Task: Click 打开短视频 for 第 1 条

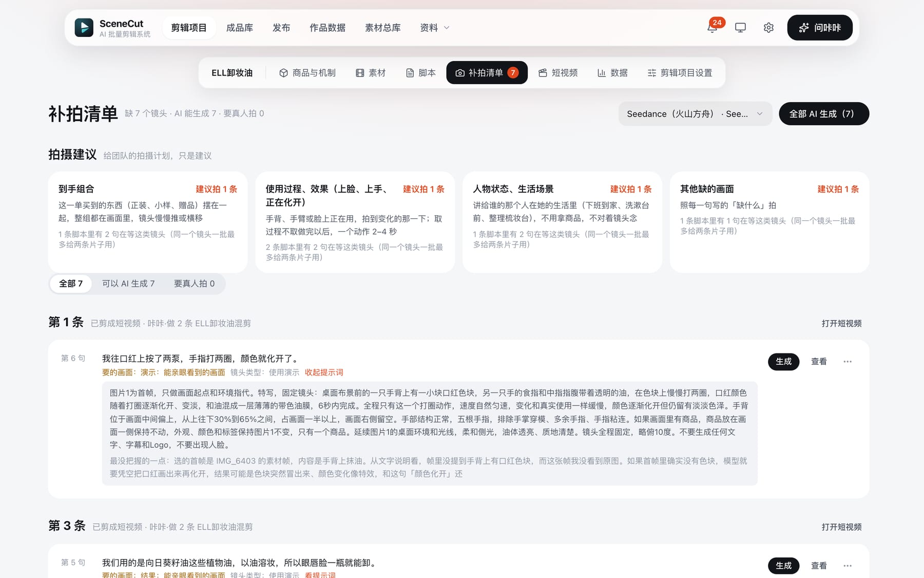Action: click(x=841, y=323)
